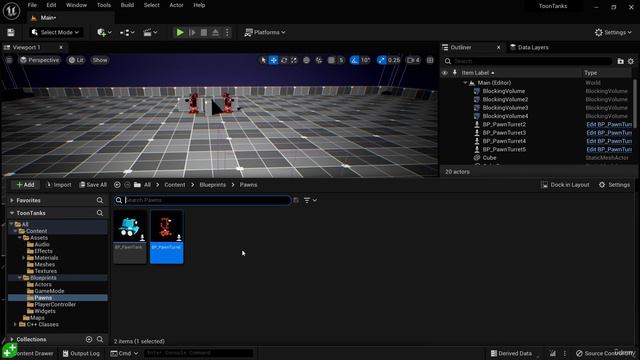
Task: Click Save All in Content Browser
Action: point(93,185)
